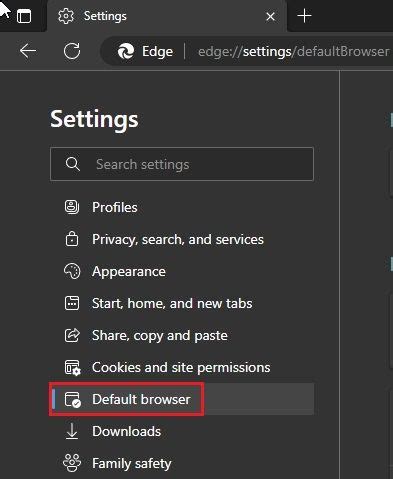This screenshot has width=393, height=479.
Task: Click the Downloads arrow icon
Action: 72,431
